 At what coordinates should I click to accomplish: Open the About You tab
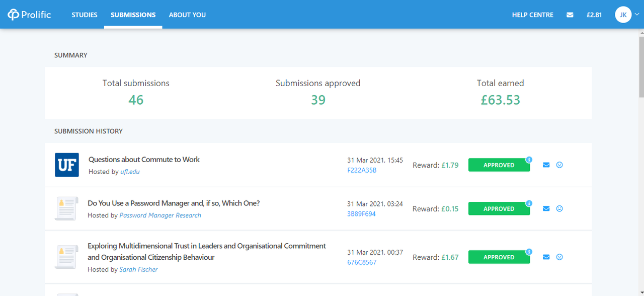coord(187,15)
